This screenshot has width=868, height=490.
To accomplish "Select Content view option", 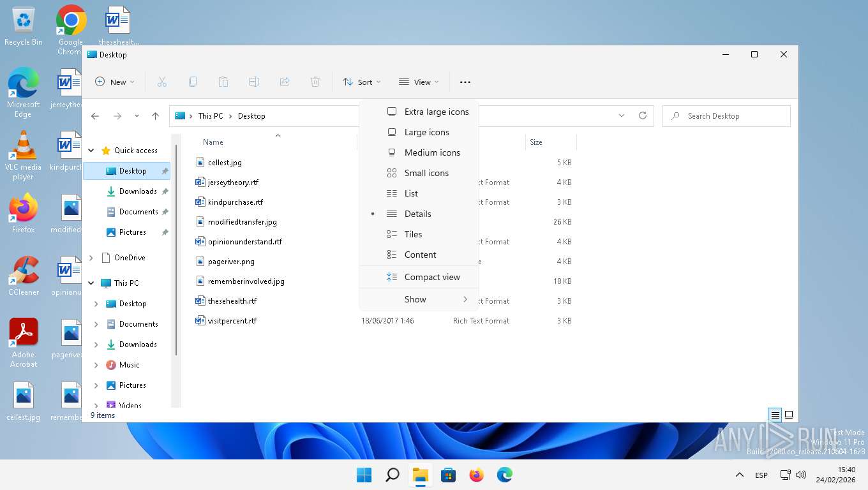I will point(419,255).
